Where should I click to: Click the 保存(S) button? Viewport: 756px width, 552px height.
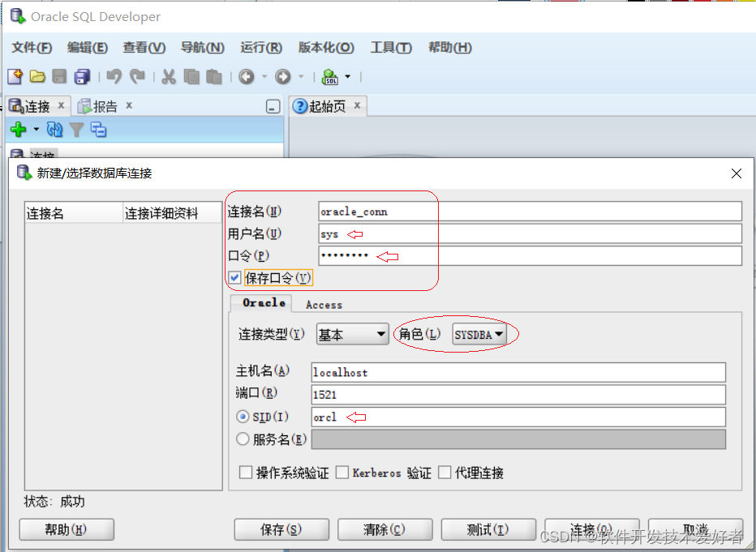[281, 530]
